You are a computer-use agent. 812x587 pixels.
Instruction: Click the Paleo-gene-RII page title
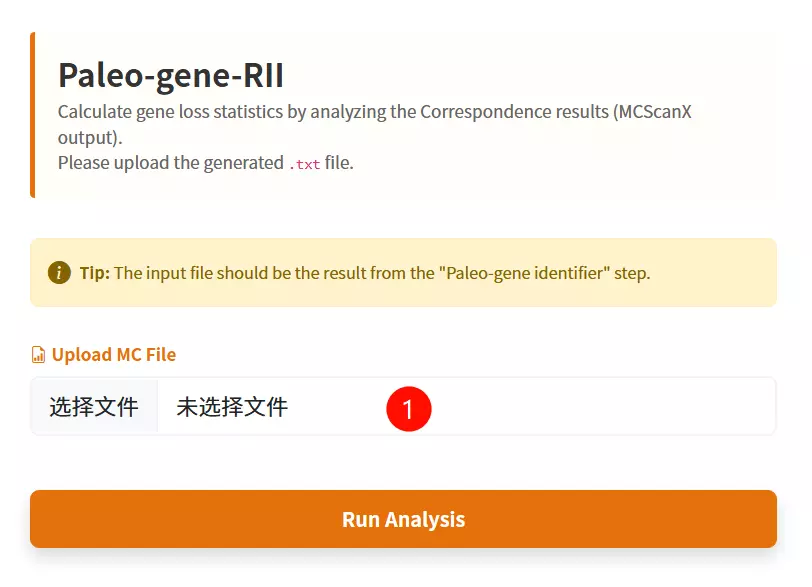[172, 75]
